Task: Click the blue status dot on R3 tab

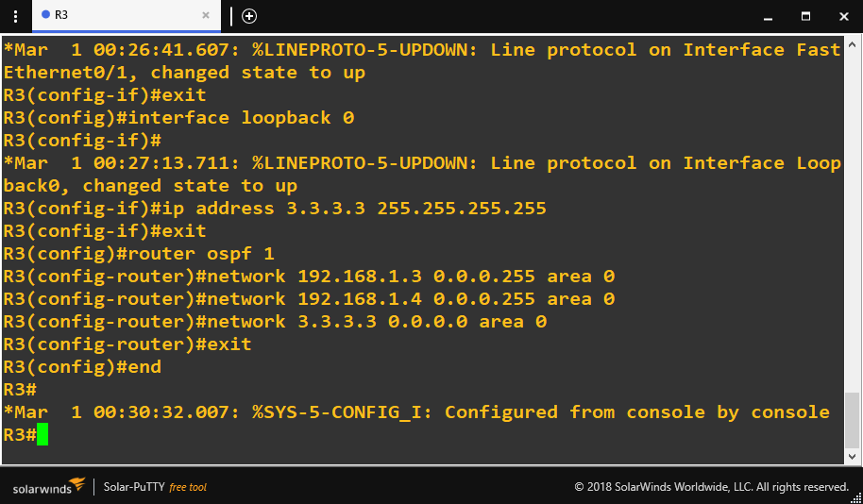Action: click(45, 15)
